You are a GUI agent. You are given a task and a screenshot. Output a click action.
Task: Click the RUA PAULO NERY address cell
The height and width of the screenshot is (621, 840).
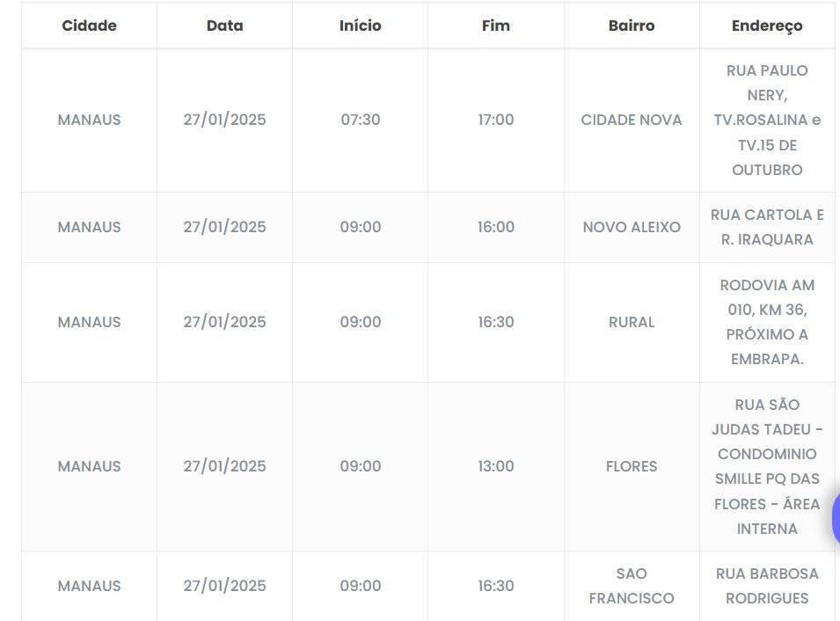767,120
